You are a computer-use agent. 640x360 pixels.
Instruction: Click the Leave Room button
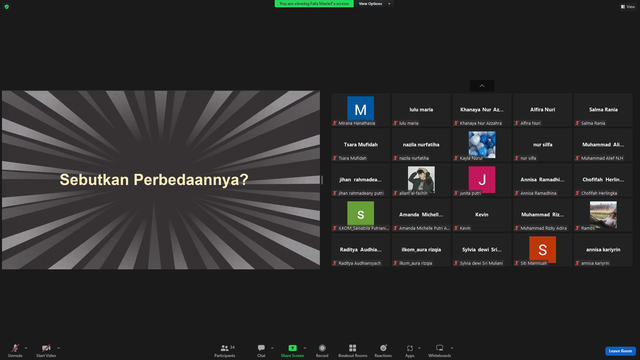coord(620,351)
